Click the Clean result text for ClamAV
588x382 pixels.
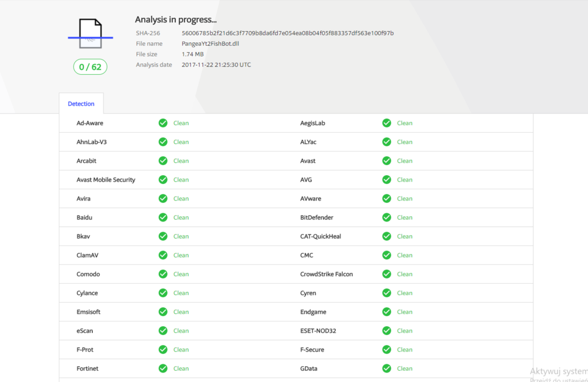point(181,255)
